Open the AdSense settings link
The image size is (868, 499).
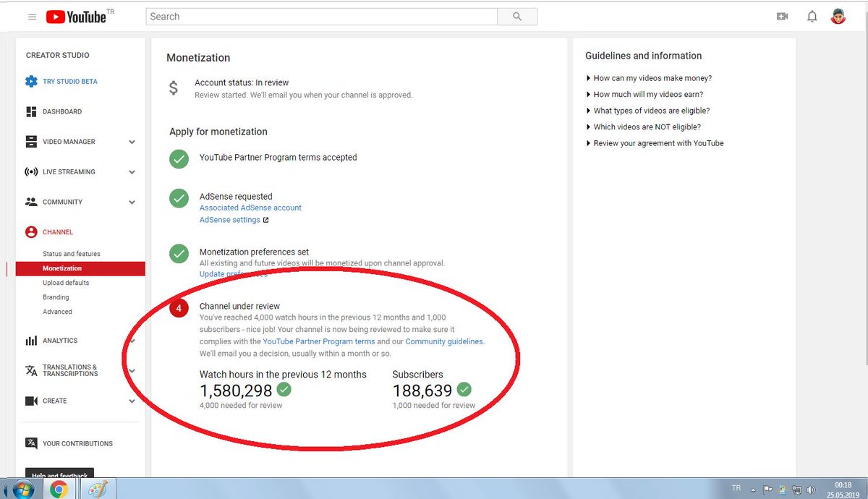(x=230, y=220)
